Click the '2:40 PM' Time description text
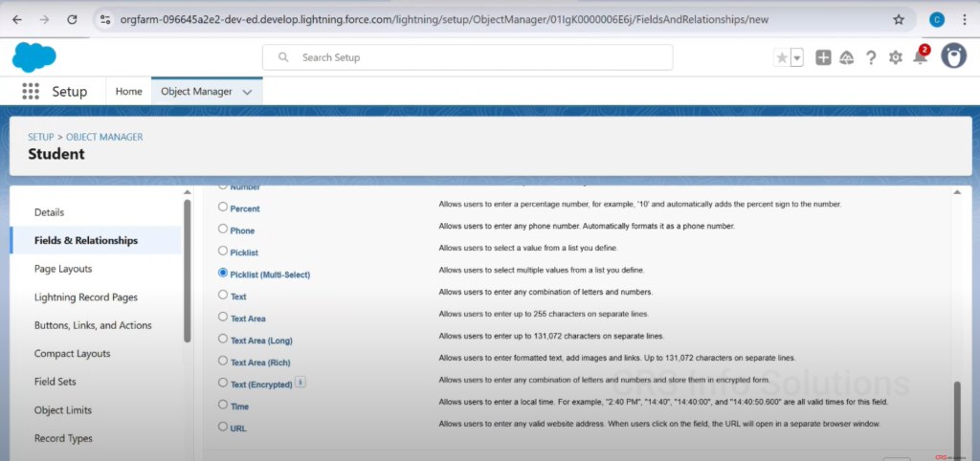The image size is (980, 461). (x=664, y=403)
